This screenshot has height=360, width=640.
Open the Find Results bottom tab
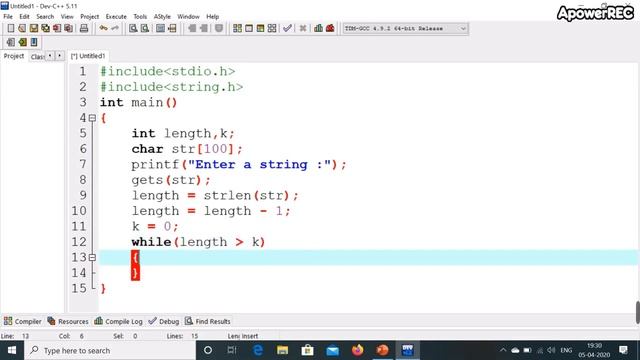tap(208, 321)
